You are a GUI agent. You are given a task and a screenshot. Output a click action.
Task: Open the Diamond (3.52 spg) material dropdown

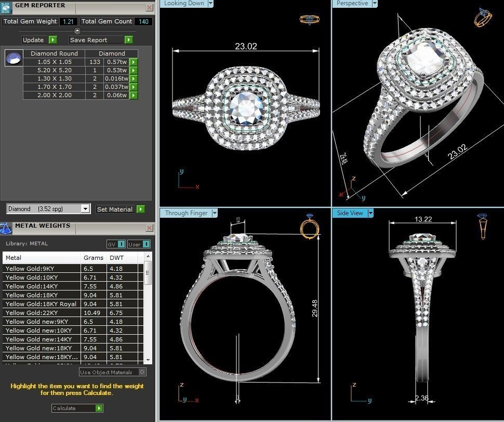pos(85,209)
